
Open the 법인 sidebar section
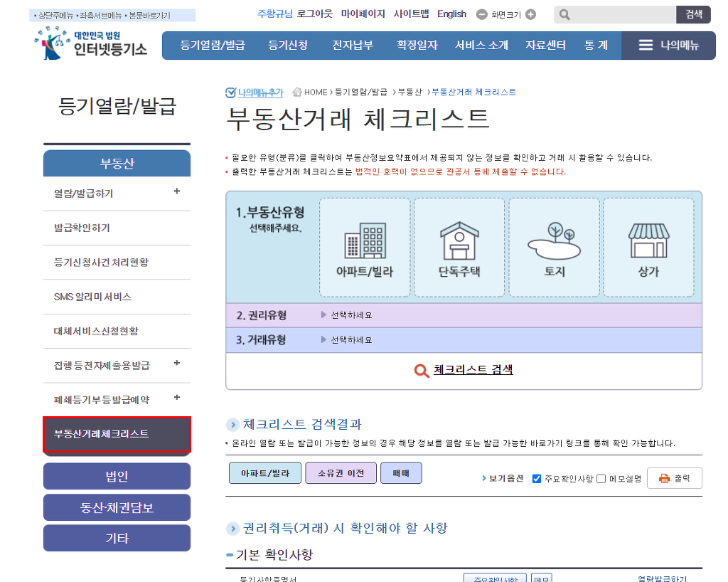(117, 476)
